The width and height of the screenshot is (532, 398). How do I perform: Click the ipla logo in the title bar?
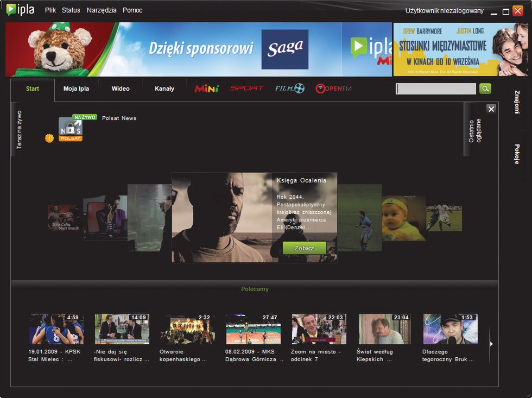pyautogui.click(x=21, y=9)
